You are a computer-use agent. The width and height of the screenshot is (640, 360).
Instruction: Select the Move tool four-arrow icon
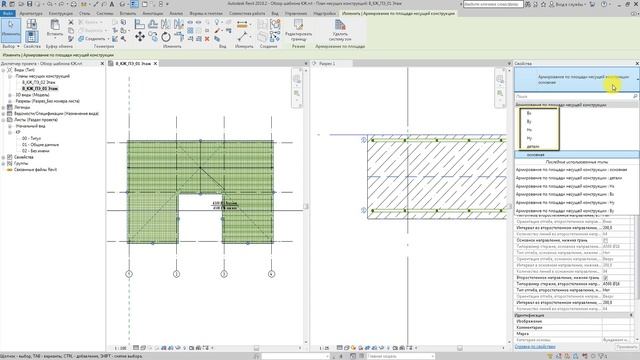click(x=140, y=37)
